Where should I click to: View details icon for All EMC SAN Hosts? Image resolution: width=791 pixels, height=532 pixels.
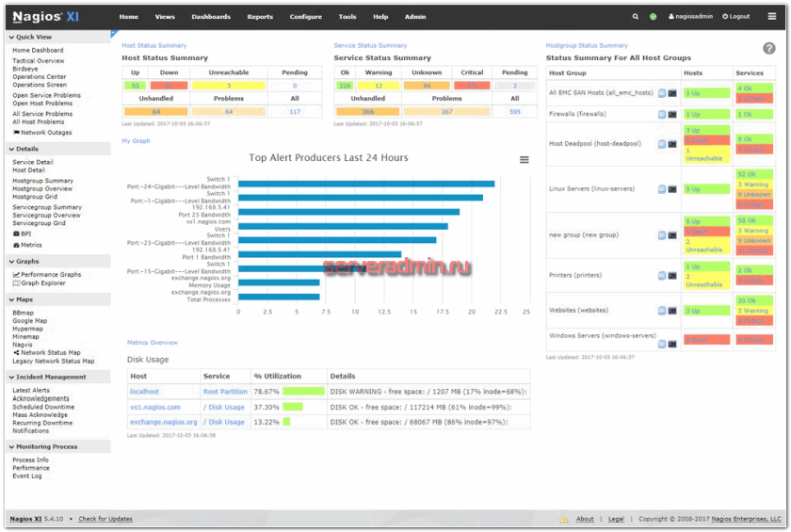(x=662, y=93)
